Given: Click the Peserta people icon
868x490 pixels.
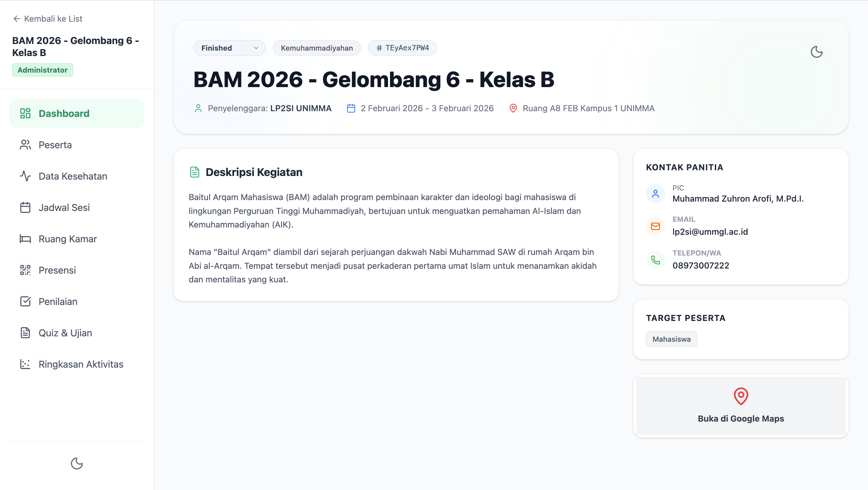Looking at the screenshot, I should 25,145.
